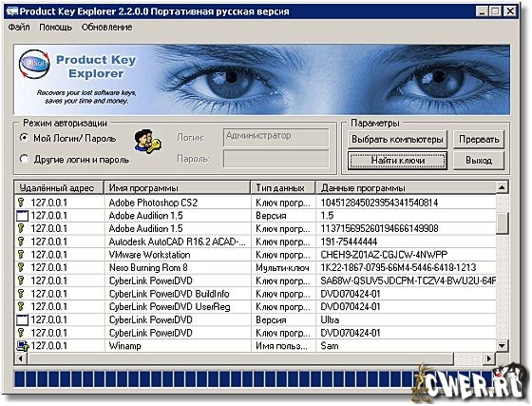The image size is (532, 406).
Task: Click the version icon on the CyberLink PowerDVD Ultra row
Action: pyautogui.click(x=23, y=319)
